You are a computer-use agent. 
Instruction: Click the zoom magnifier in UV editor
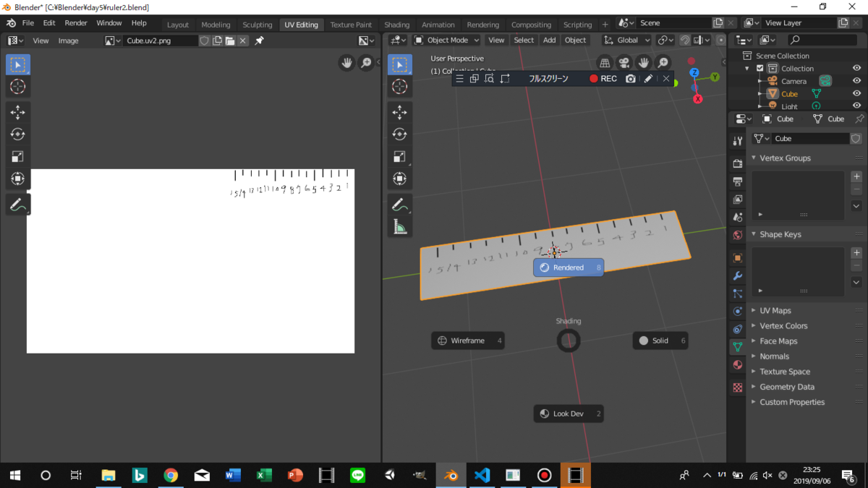367,64
